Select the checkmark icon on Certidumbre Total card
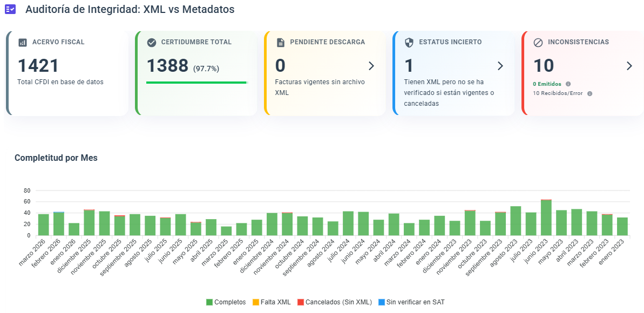Viewport: 644px width, 313px height. coord(151,42)
